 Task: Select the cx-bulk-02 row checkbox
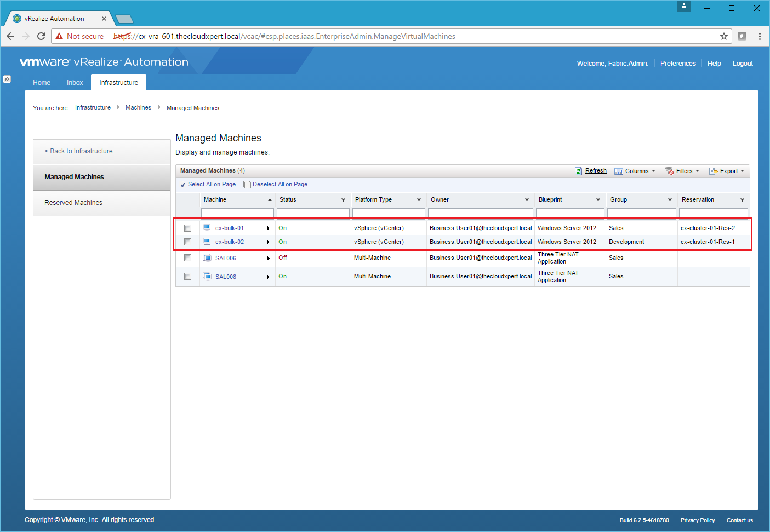tap(187, 242)
